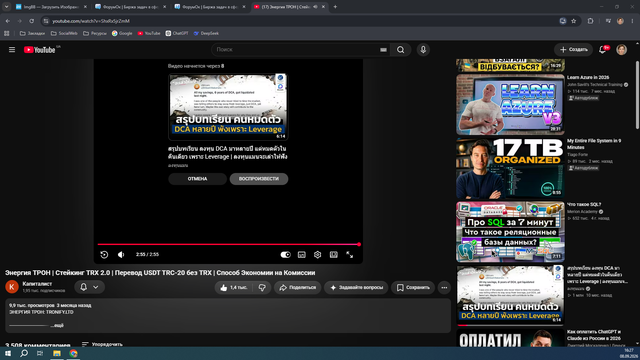Turn on subtitles in the player
This screenshot has width=640, height=360.
pyautogui.click(x=302, y=254)
